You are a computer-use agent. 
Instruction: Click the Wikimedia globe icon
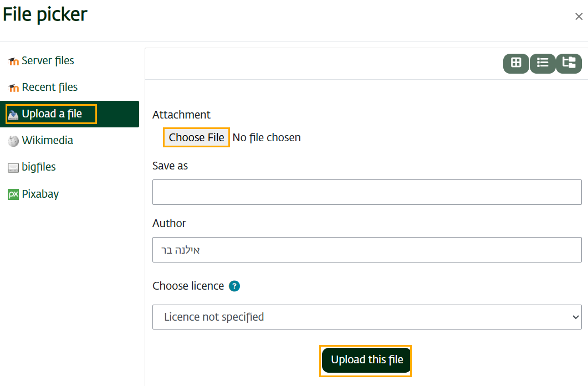(x=13, y=141)
